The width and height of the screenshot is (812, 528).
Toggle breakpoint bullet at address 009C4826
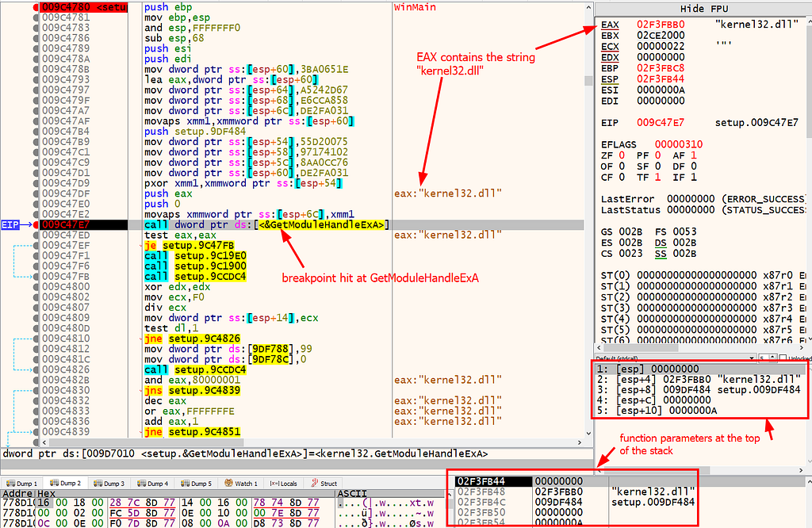click(x=36, y=369)
